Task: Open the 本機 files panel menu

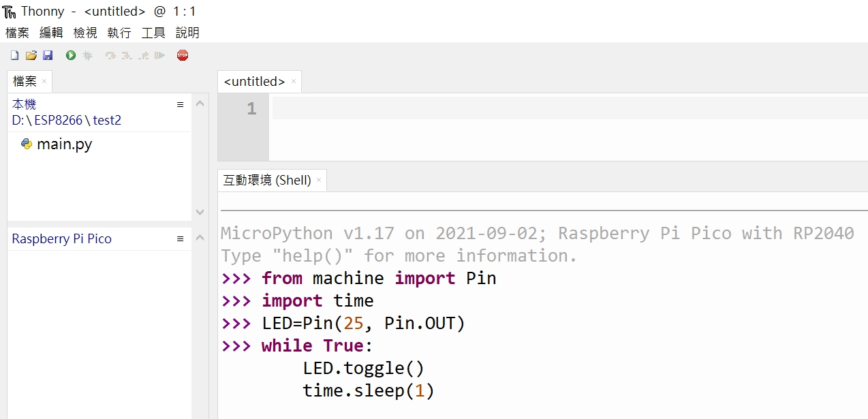Action: tap(180, 104)
